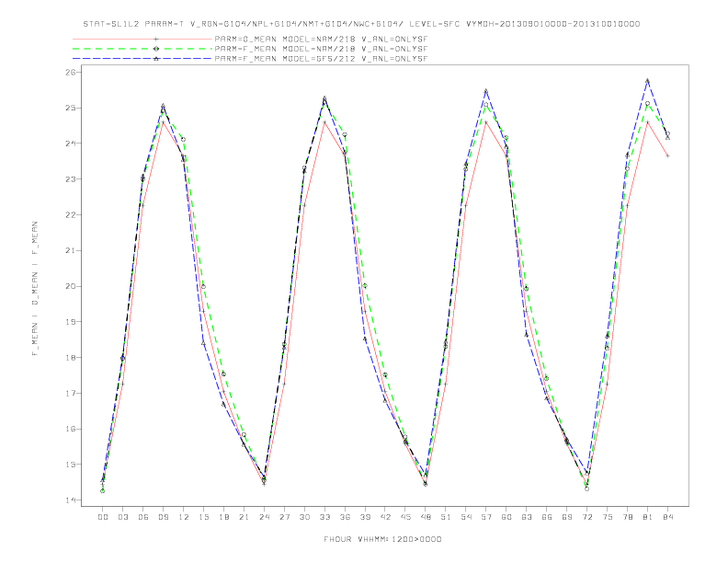Click y-axis tick label 16
The height and width of the screenshot is (563, 728).
click(71, 429)
